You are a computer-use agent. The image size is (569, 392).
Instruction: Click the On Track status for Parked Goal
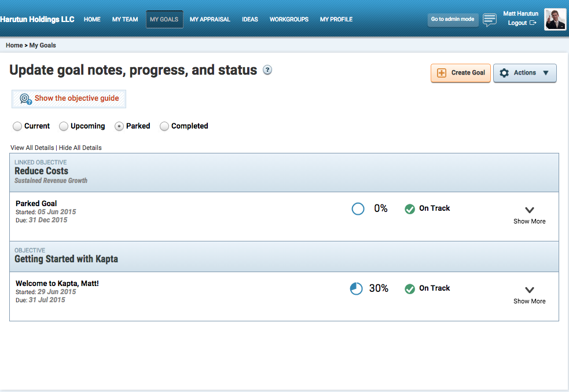(x=435, y=208)
